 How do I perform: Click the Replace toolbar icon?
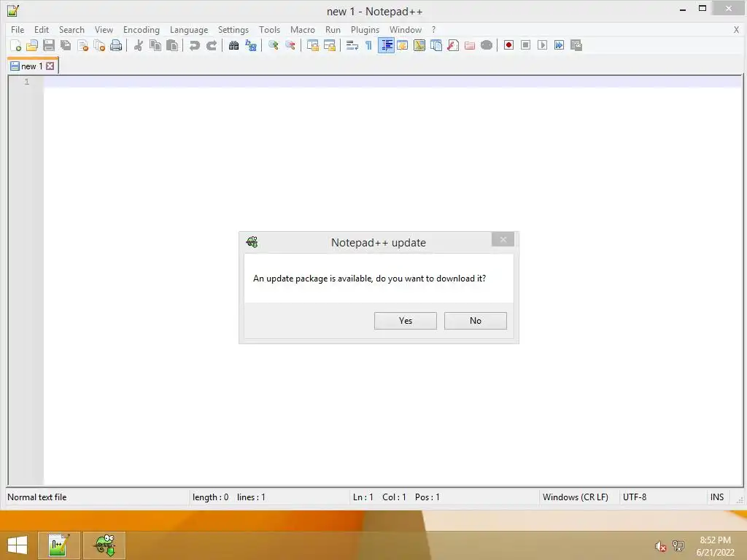click(251, 45)
